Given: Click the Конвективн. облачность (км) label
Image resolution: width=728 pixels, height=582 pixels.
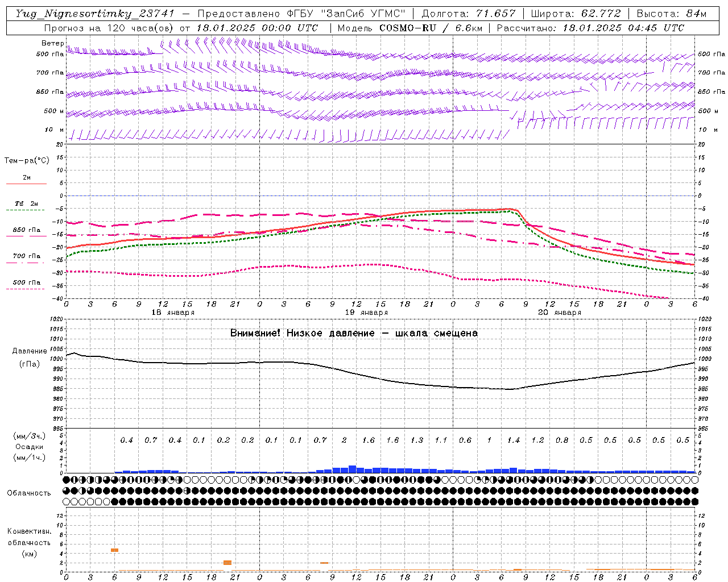Looking at the screenshot, I should (x=29, y=543).
